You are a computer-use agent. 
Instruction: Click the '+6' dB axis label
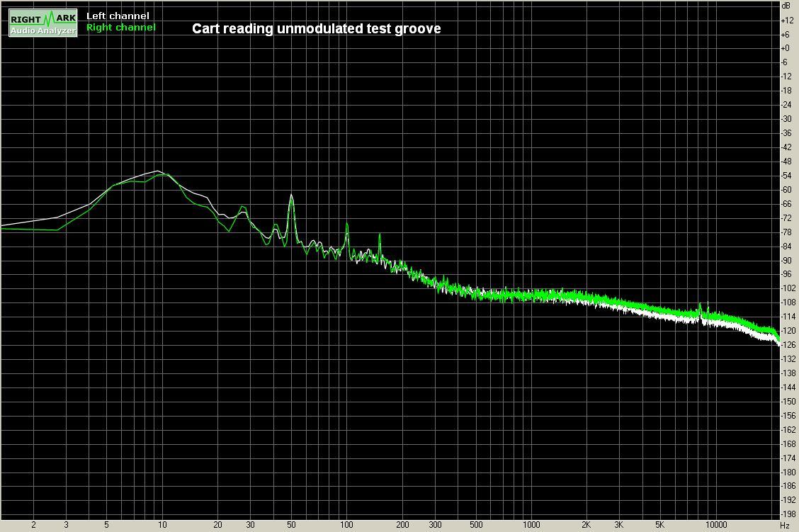pyautogui.click(x=786, y=35)
